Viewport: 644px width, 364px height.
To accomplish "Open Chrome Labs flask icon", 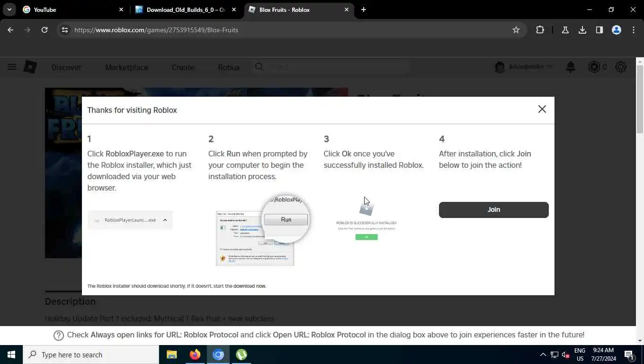I will (565, 30).
